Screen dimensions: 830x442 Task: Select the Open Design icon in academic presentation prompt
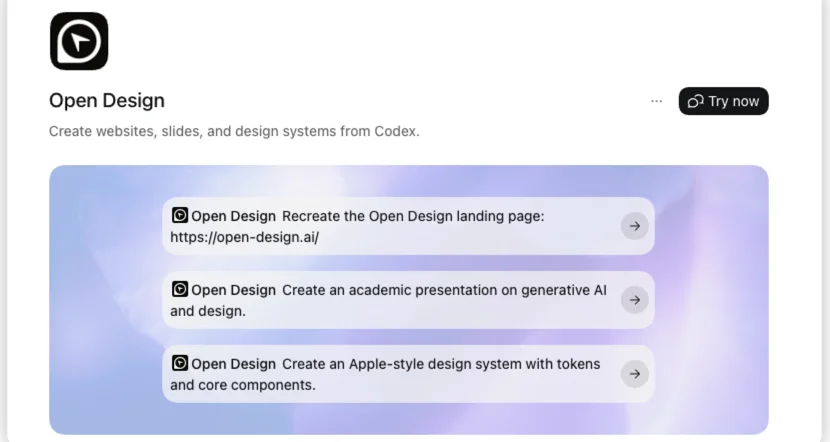tap(180, 289)
